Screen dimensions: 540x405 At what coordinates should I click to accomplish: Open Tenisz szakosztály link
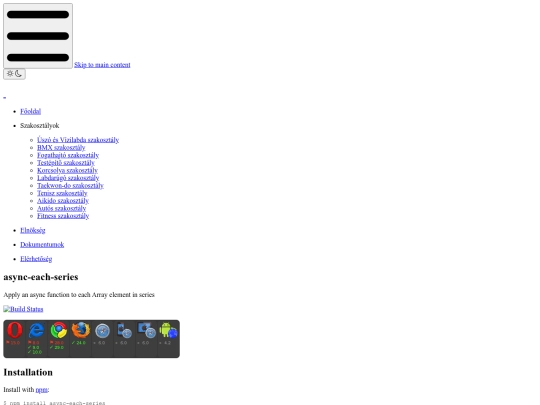[62, 193]
